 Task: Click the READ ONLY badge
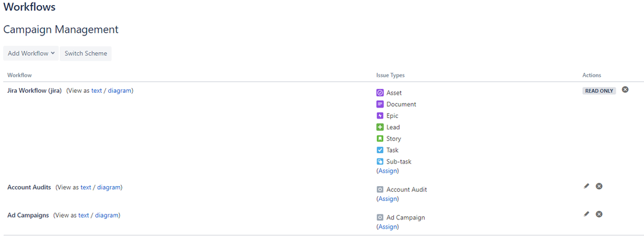click(600, 91)
